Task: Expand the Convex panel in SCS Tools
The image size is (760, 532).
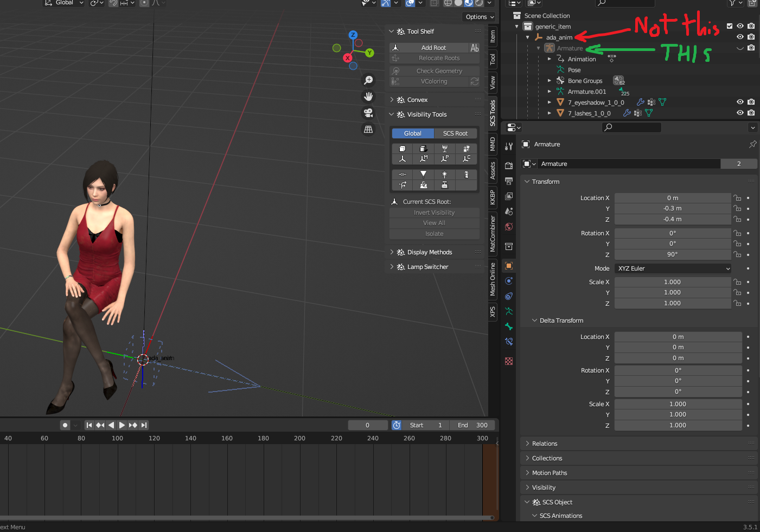Action: 417,100
